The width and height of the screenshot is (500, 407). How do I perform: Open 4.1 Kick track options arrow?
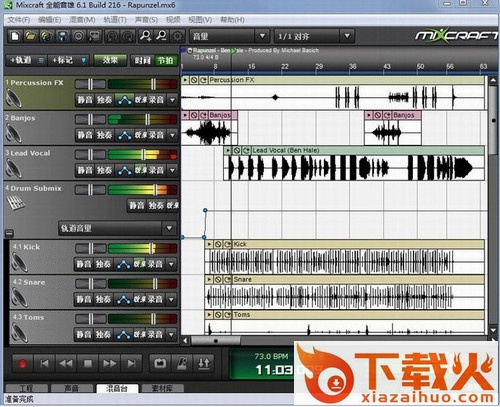coord(171,264)
